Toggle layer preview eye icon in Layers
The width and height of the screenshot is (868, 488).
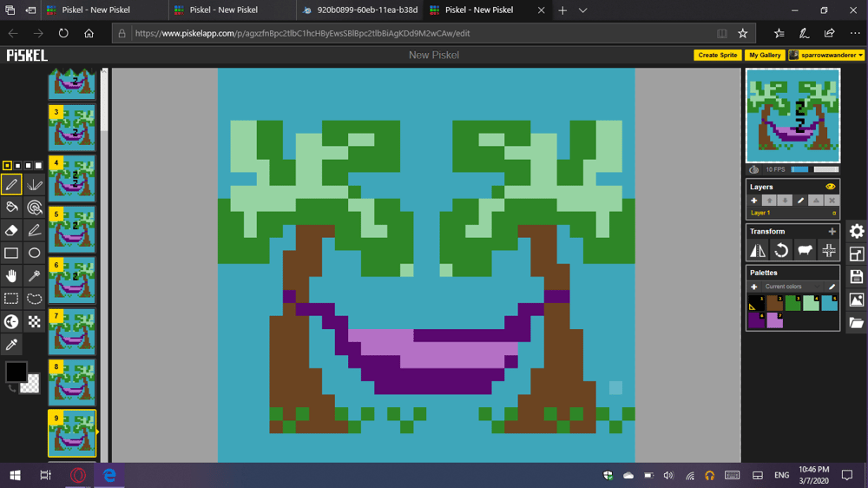click(x=831, y=187)
